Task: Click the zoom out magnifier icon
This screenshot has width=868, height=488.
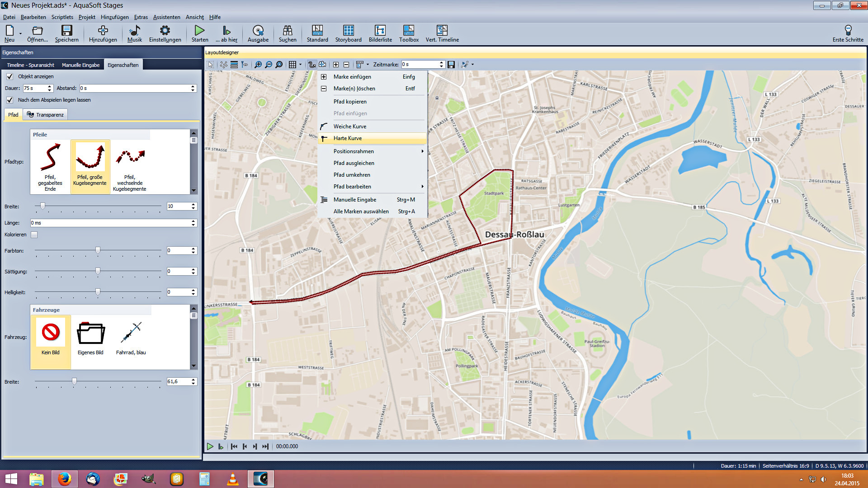Action: click(x=269, y=65)
